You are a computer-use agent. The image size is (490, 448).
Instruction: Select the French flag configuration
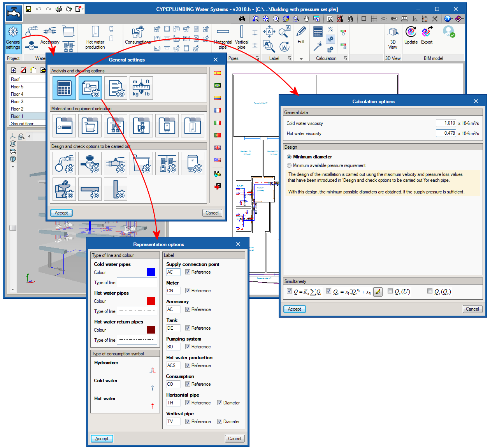point(218,111)
